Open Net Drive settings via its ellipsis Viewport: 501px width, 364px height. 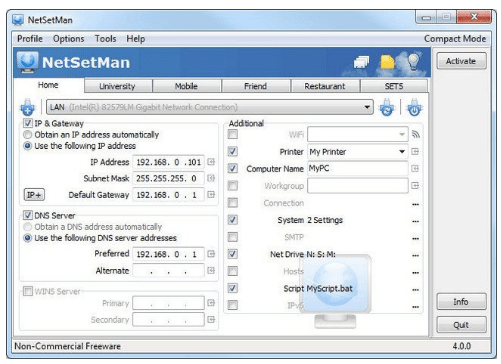[x=415, y=256]
